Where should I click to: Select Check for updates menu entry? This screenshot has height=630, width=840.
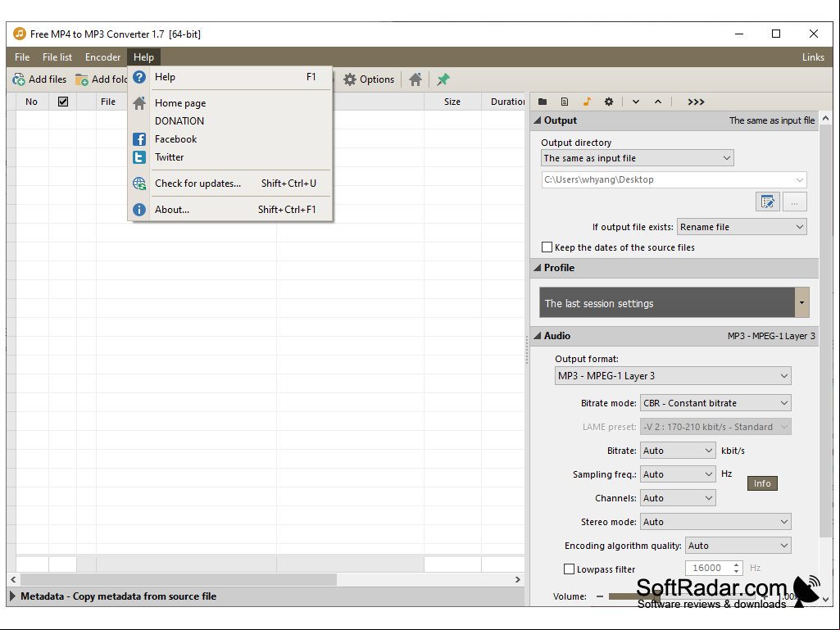(230, 184)
